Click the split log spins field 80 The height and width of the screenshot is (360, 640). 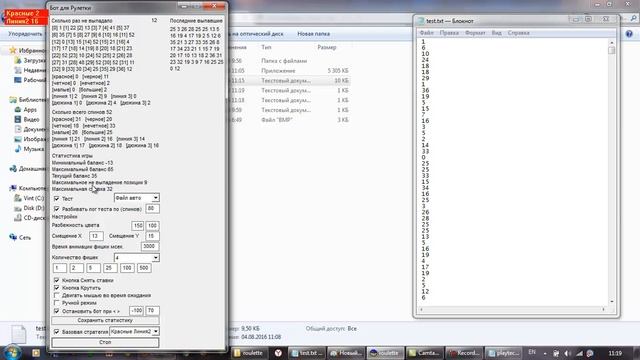(152, 209)
